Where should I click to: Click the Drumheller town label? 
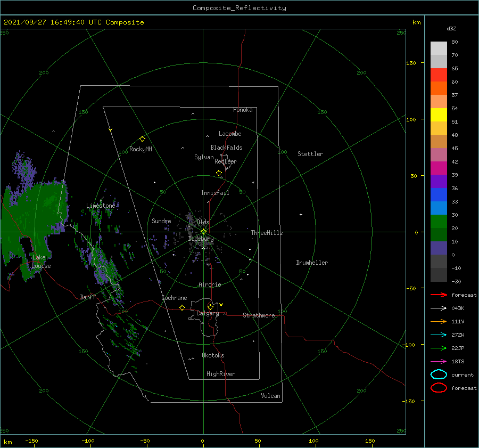pyautogui.click(x=312, y=263)
